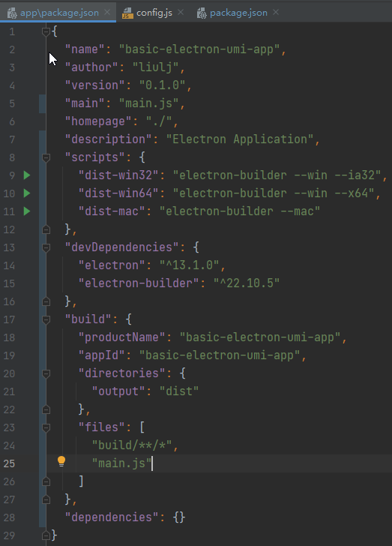
Task: Click the "dist" output value
Action: pyautogui.click(x=179, y=391)
